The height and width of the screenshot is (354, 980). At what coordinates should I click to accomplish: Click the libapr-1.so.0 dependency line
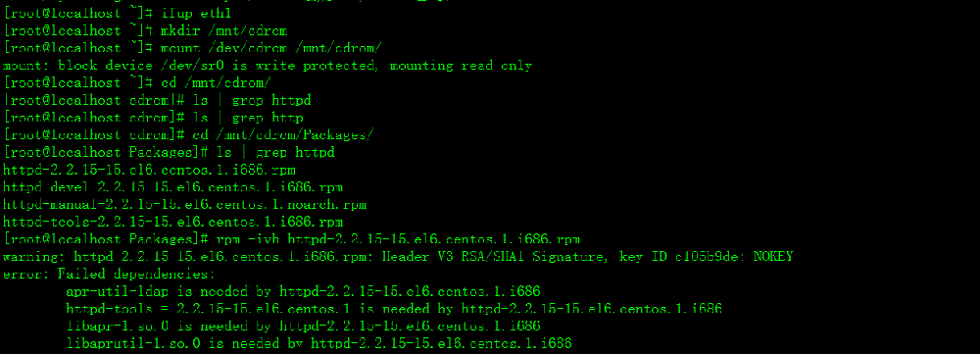point(303,326)
